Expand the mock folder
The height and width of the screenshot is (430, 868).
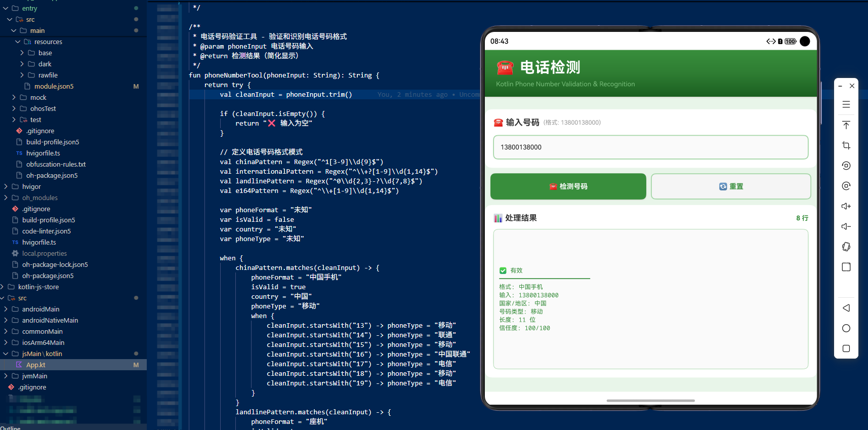14,97
